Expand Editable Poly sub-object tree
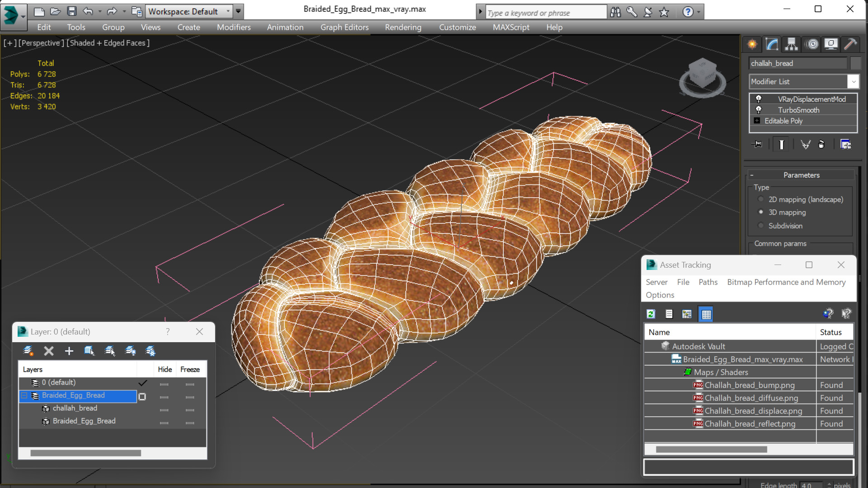The height and width of the screenshot is (488, 868). tap(757, 121)
